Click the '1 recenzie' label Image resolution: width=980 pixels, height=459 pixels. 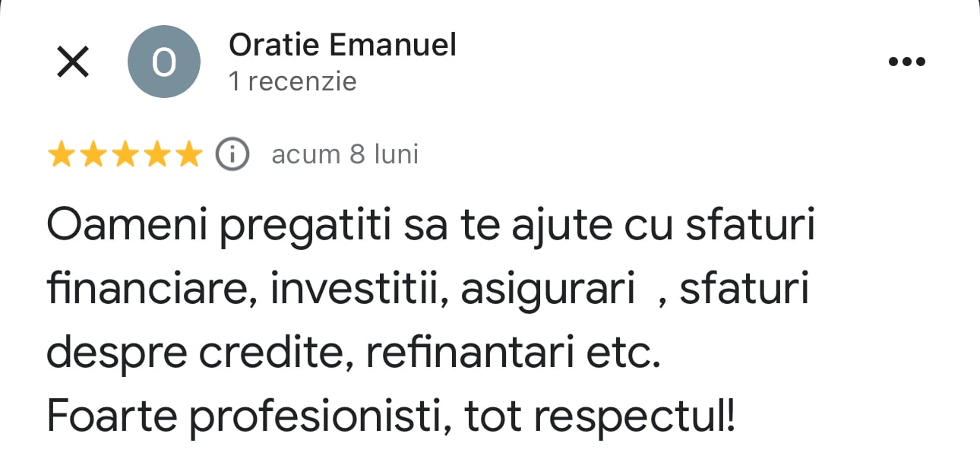(x=292, y=81)
